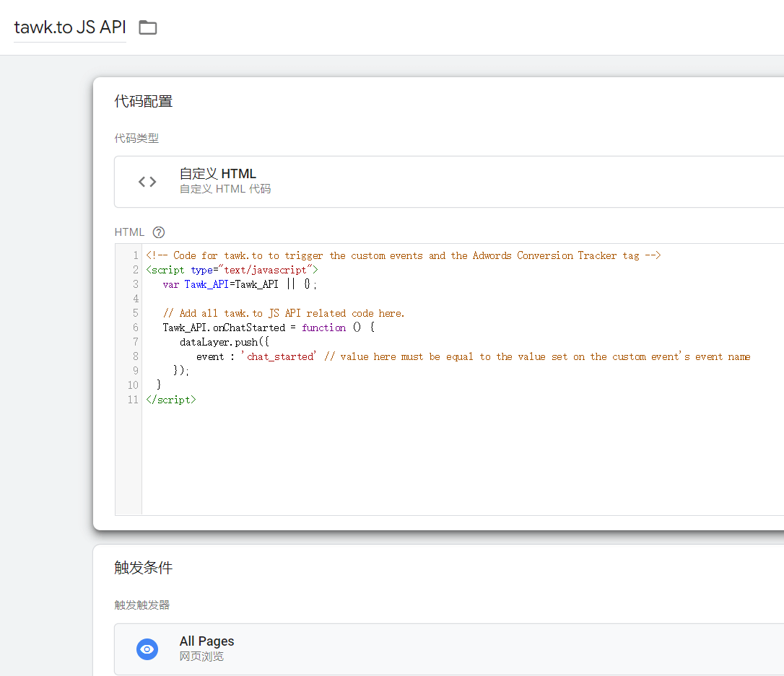Click the 网页浏览 trigger type subtitle
The width and height of the screenshot is (784, 676).
point(201,657)
